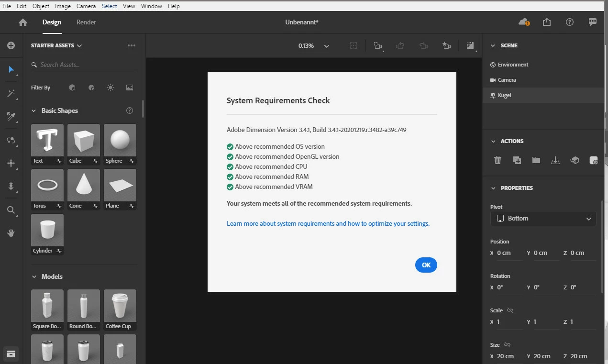
Task: Click the Share export icon
Action: (547, 22)
